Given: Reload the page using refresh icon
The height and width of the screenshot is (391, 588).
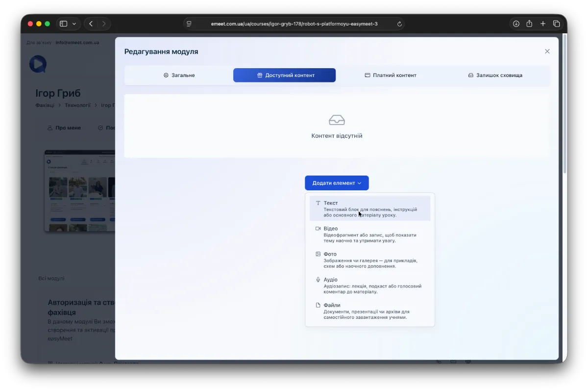Looking at the screenshot, I should click(x=399, y=24).
